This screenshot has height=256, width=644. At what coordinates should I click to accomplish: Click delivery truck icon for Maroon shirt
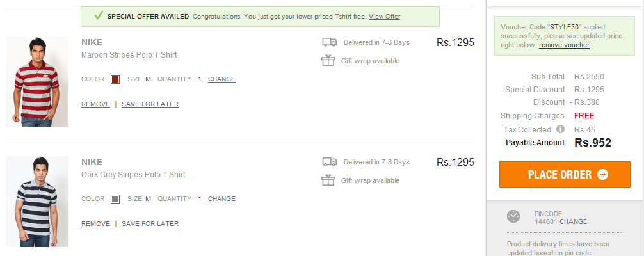[x=330, y=42]
